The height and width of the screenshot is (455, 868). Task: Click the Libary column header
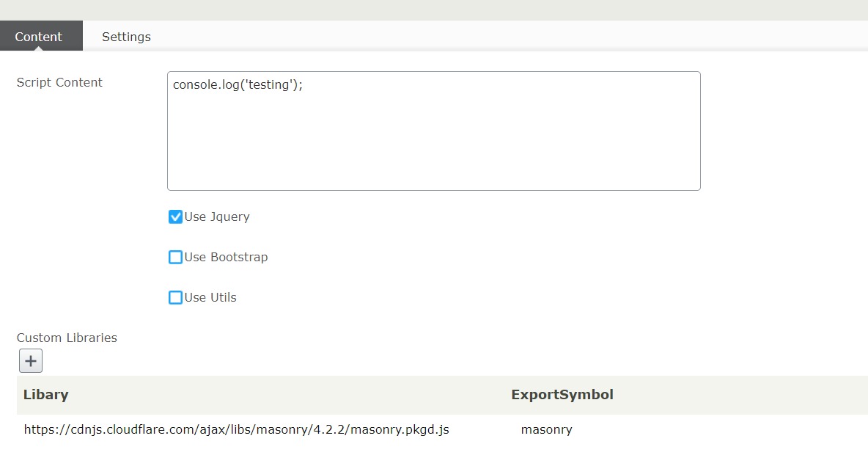coord(45,395)
